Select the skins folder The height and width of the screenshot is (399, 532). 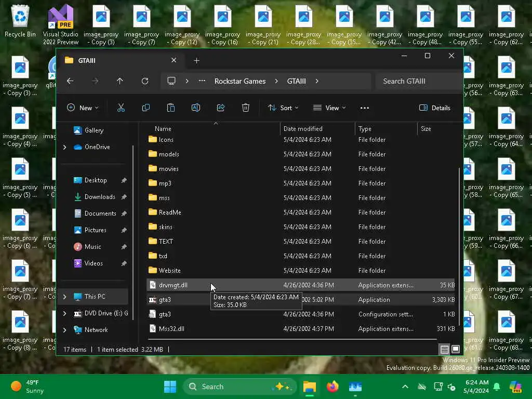(x=301, y=227)
